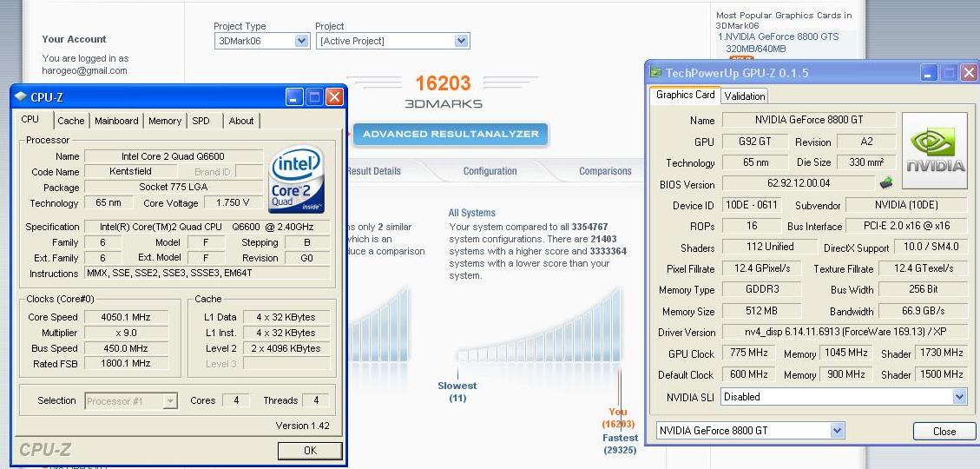Screen dimensions: 980x469
Task: Minimize the CPU-Z window
Action: pyautogui.click(x=294, y=97)
